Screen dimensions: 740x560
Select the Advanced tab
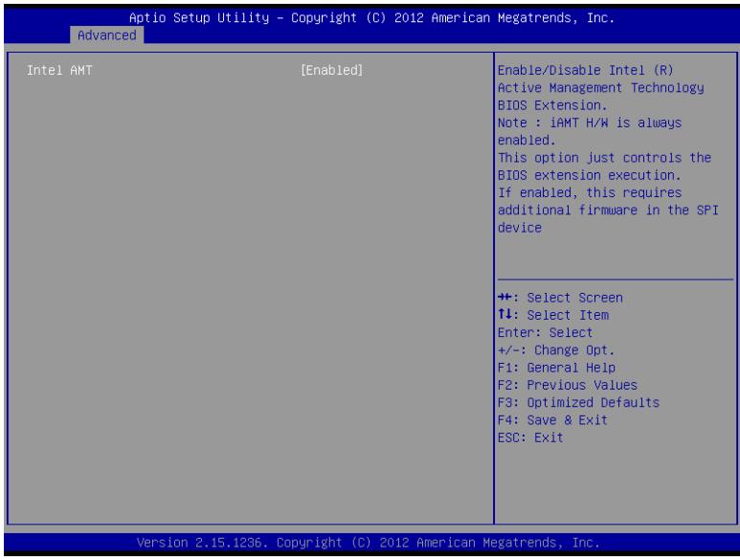(x=107, y=35)
